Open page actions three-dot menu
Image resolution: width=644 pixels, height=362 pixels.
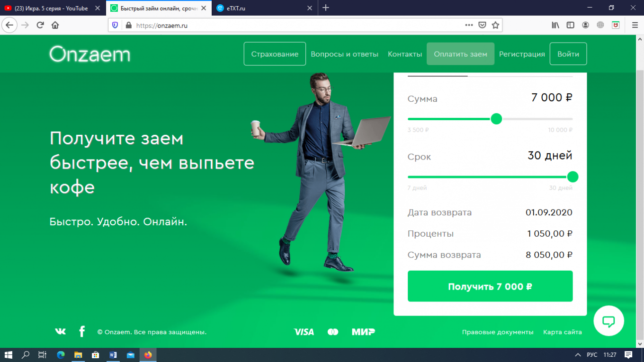pos(469,25)
